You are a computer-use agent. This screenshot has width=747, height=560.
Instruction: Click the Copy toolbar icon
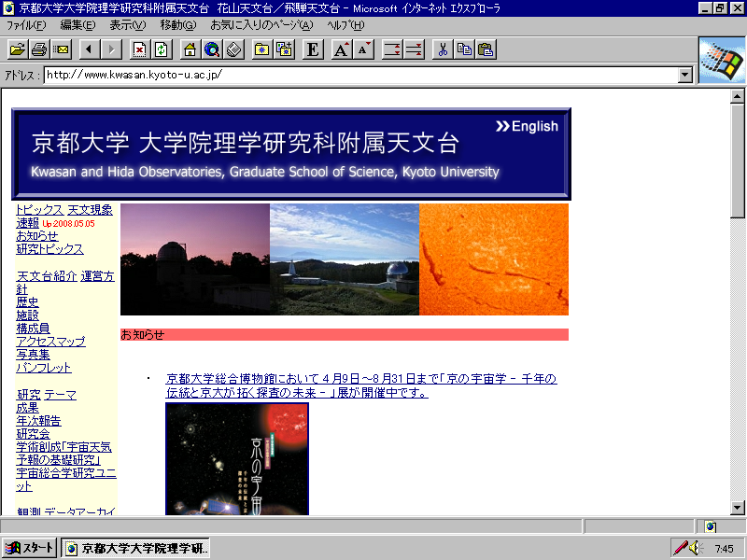(x=464, y=49)
